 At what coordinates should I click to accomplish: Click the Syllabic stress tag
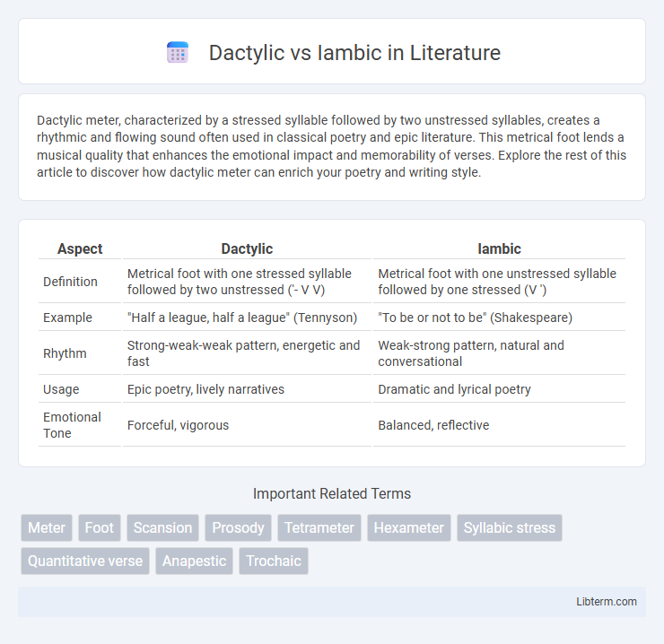coord(510,527)
